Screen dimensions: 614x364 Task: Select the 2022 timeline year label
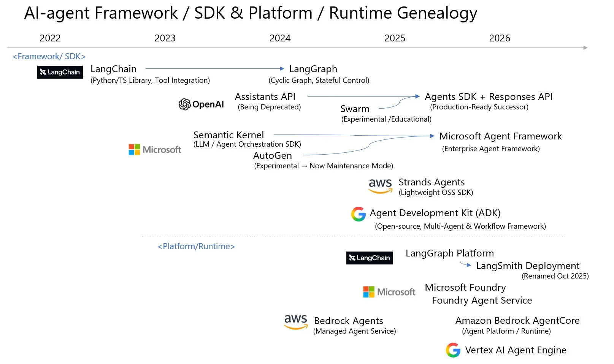click(50, 38)
